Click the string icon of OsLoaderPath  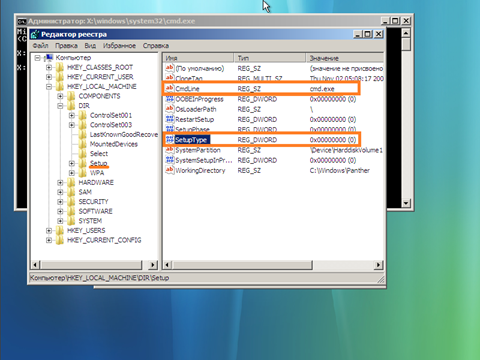(170, 109)
